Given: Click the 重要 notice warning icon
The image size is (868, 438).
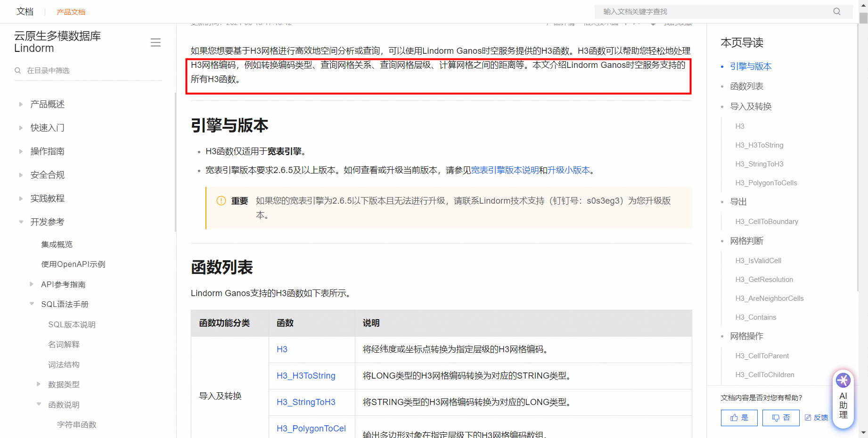Looking at the screenshot, I should click(x=221, y=201).
